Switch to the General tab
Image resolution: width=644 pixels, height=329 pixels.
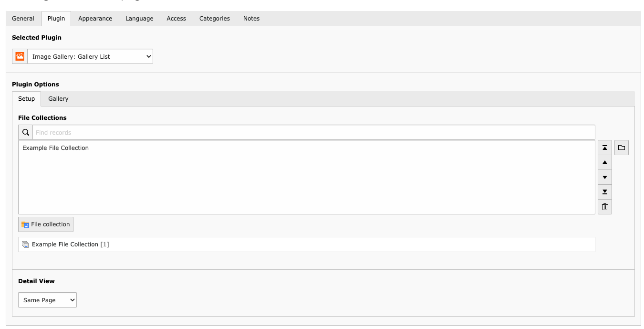point(23,19)
